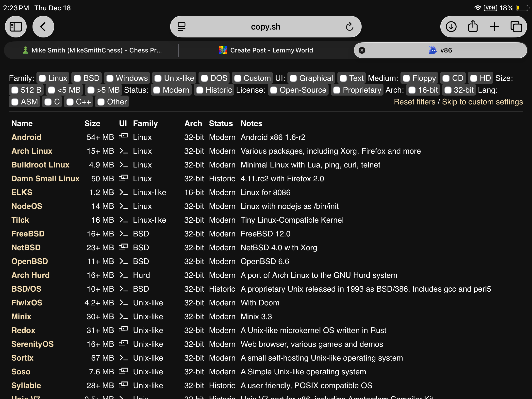Launch the Arch Linux entry
532x399 pixels.
tap(32, 151)
